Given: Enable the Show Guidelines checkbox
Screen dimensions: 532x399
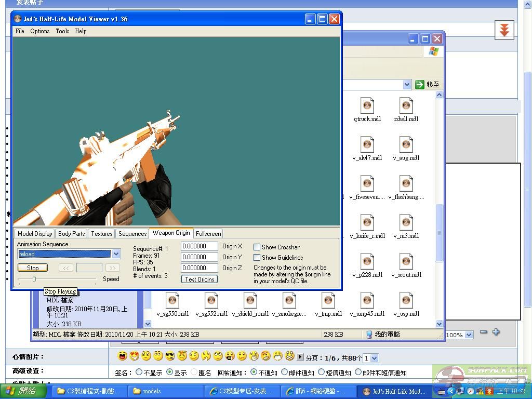Looking at the screenshot, I should [257, 258].
